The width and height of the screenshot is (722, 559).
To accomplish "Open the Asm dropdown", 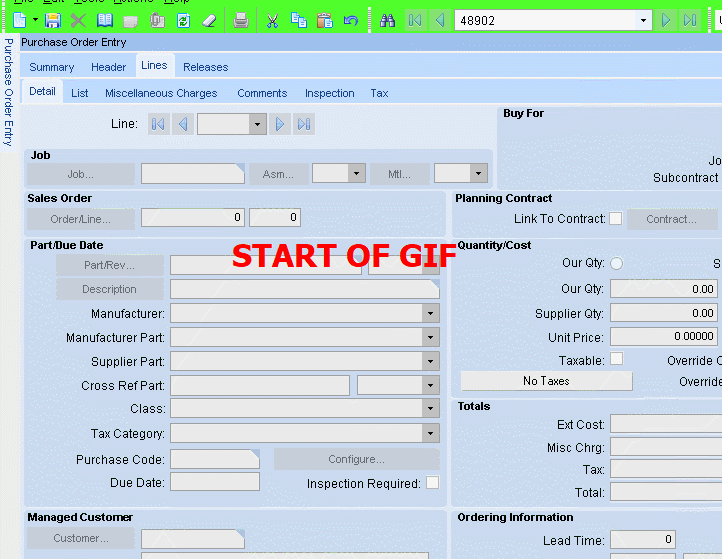I will [356, 174].
